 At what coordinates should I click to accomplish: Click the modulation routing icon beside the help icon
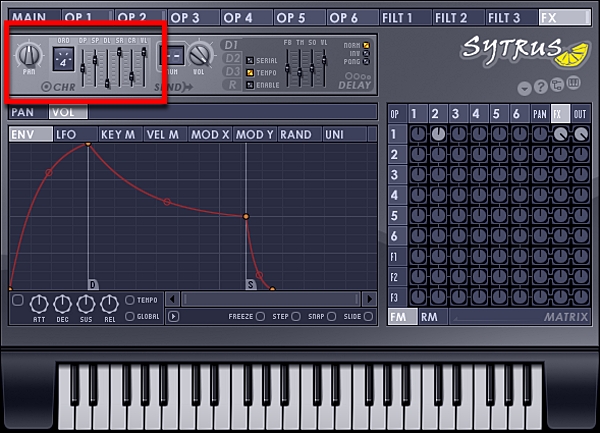pyautogui.click(x=557, y=85)
